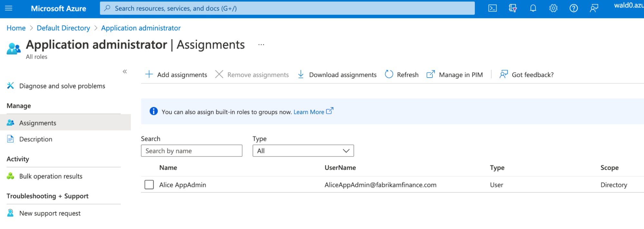
Task: Click Add assignments
Action: [x=176, y=75]
